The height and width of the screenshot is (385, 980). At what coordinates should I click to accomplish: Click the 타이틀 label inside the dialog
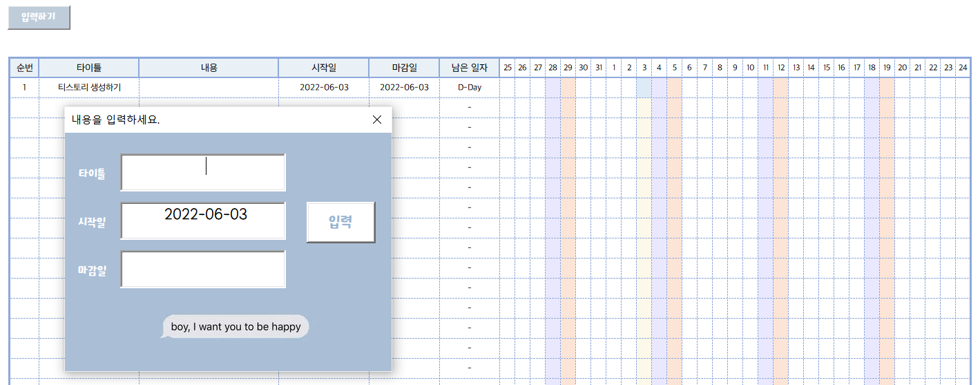pos(92,173)
